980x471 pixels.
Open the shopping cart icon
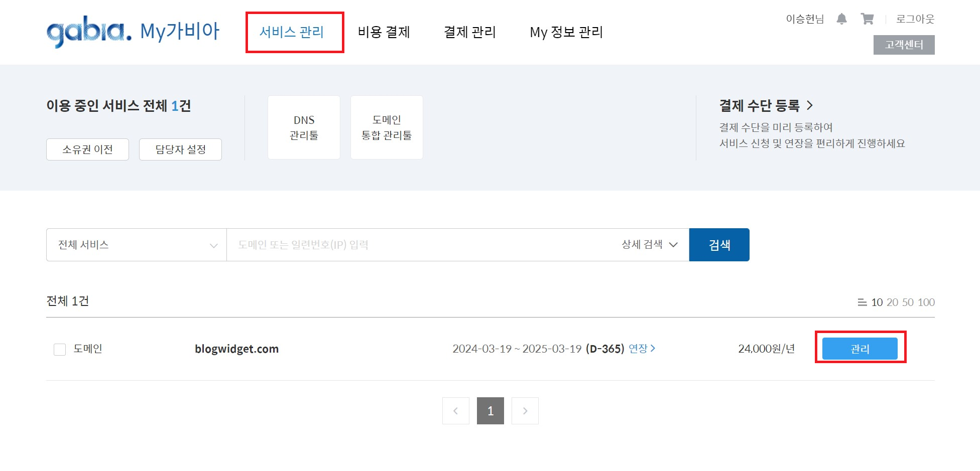(867, 19)
